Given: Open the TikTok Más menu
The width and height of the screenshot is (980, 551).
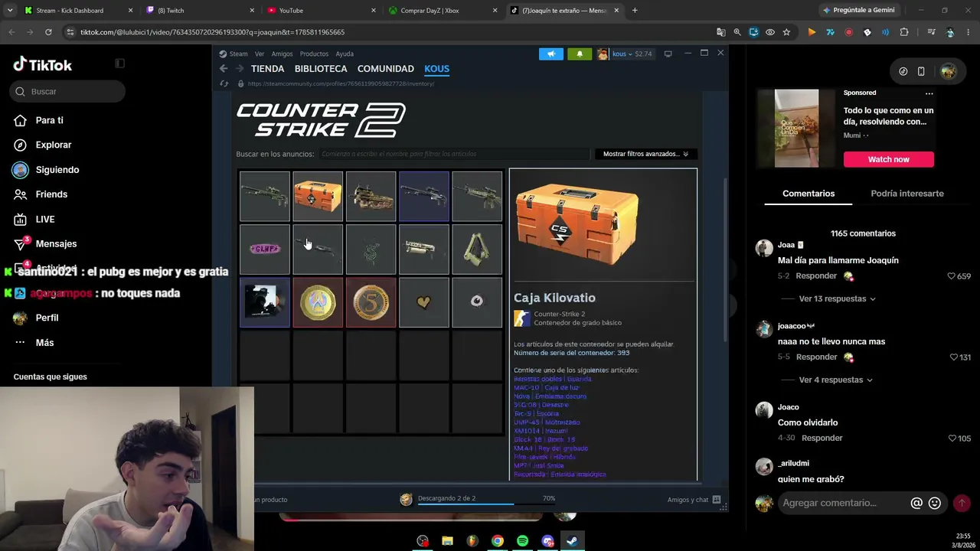Looking at the screenshot, I should [x=44, y=342].
